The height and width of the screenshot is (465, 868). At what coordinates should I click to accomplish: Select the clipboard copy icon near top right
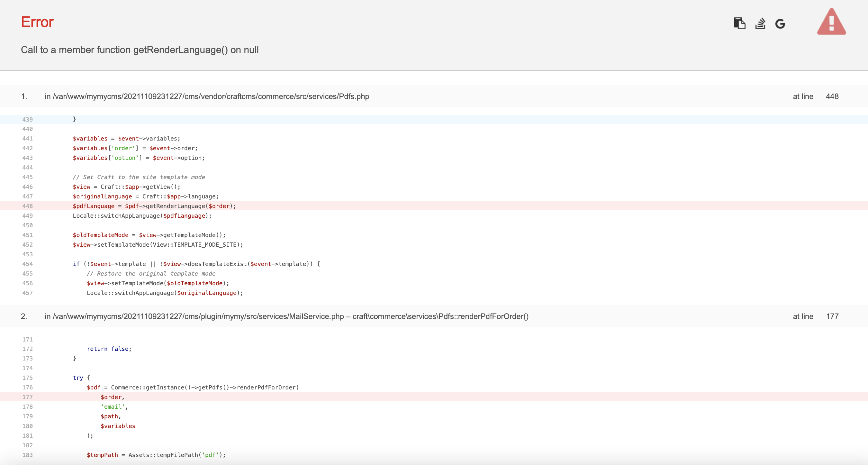tap(740, 23)
